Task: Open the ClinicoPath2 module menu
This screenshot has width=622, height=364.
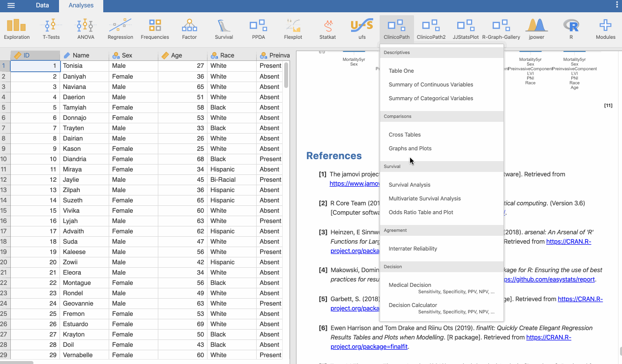Action: click(x=431, y=29)
